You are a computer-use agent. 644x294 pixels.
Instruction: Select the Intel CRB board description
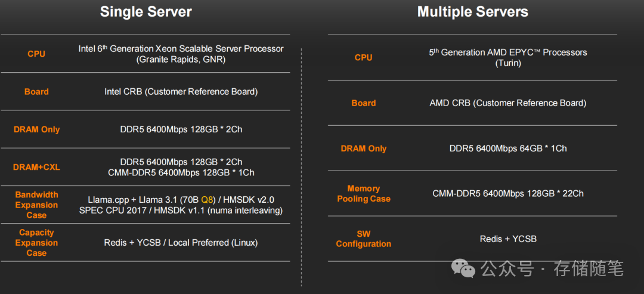[181, 92]
